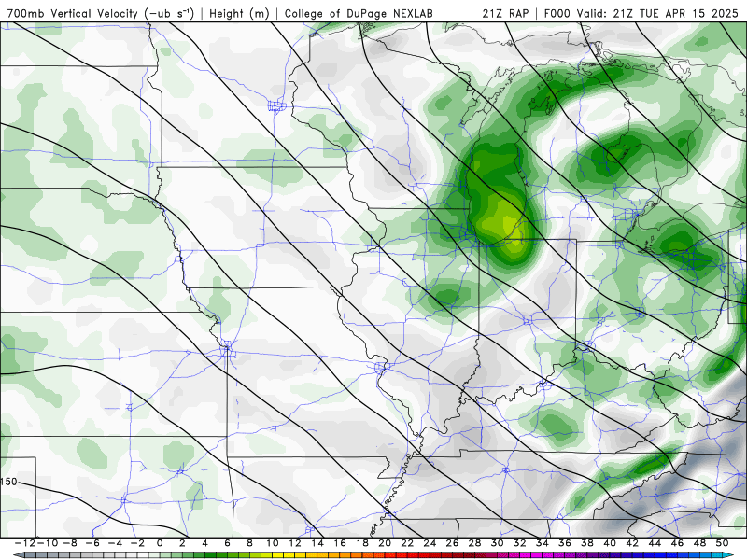Click the '6' colorbar value
The height and width of the screenshot is (560, 747).
[227, 543]
